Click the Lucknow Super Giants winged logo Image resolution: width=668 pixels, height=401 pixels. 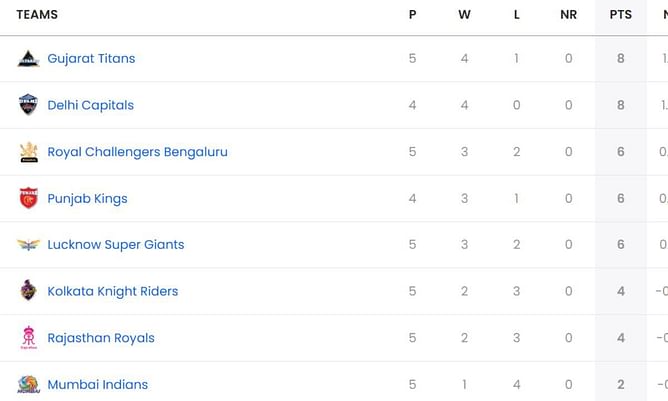tap(29, 245)
